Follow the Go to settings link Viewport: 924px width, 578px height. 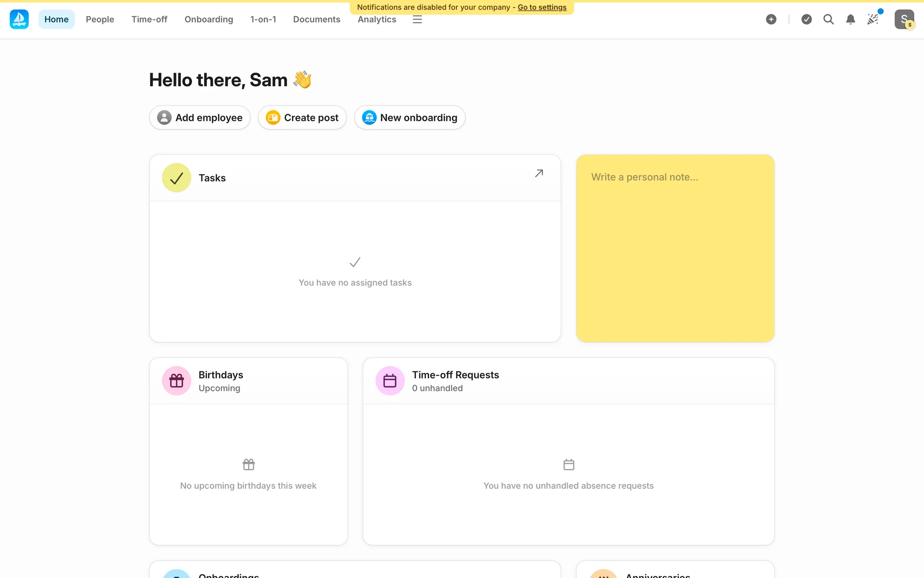point(542,7)
